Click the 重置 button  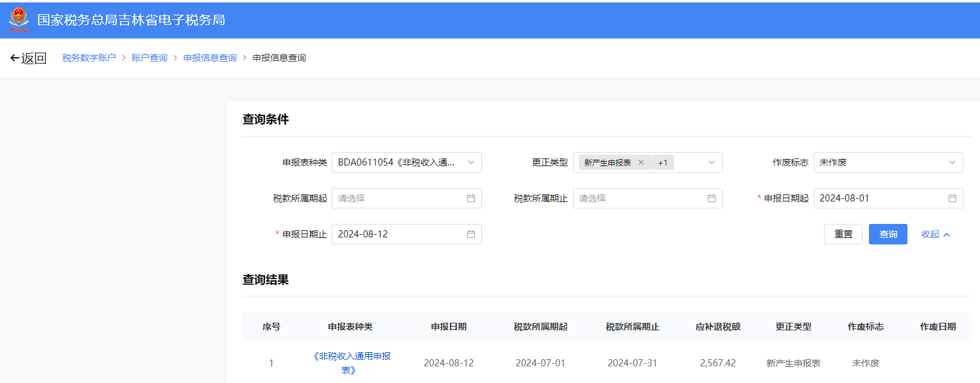click(x=843, y=234)
